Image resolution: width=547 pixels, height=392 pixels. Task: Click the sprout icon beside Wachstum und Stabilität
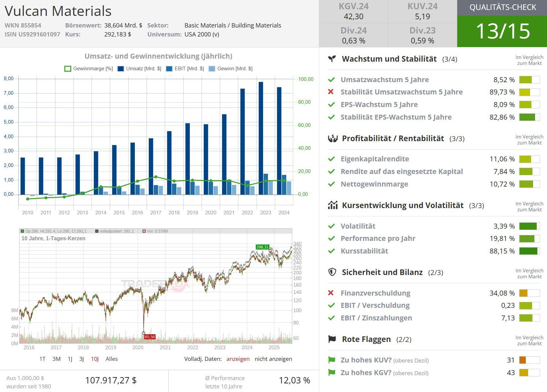(x=332, y=59)
